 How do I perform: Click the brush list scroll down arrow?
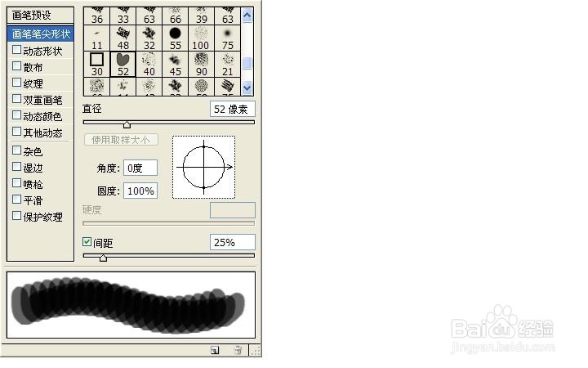tap(247, 88)
